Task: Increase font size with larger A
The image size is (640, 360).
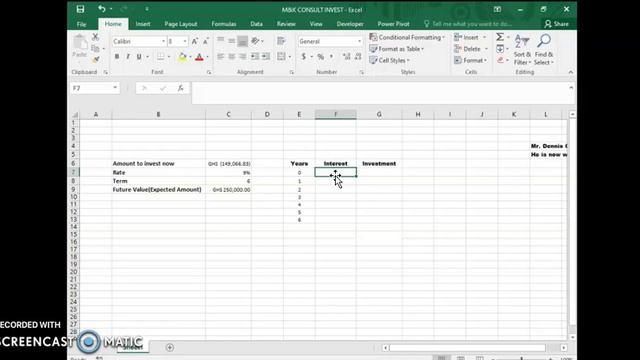Action: coord(195,41)
